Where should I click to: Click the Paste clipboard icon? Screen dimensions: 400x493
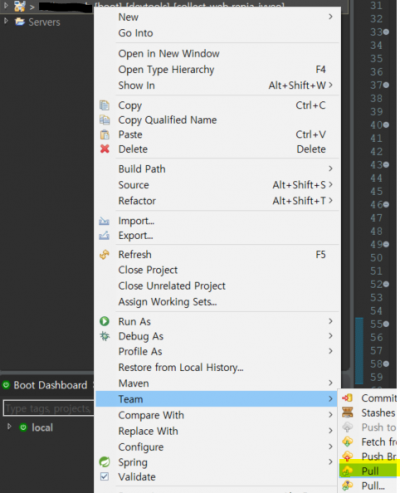(x=105, y=134)
